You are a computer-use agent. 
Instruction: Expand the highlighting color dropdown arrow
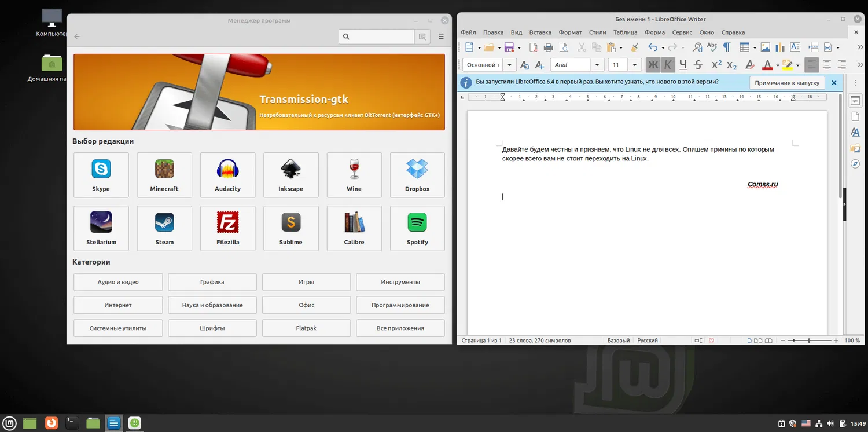point(797,65)
